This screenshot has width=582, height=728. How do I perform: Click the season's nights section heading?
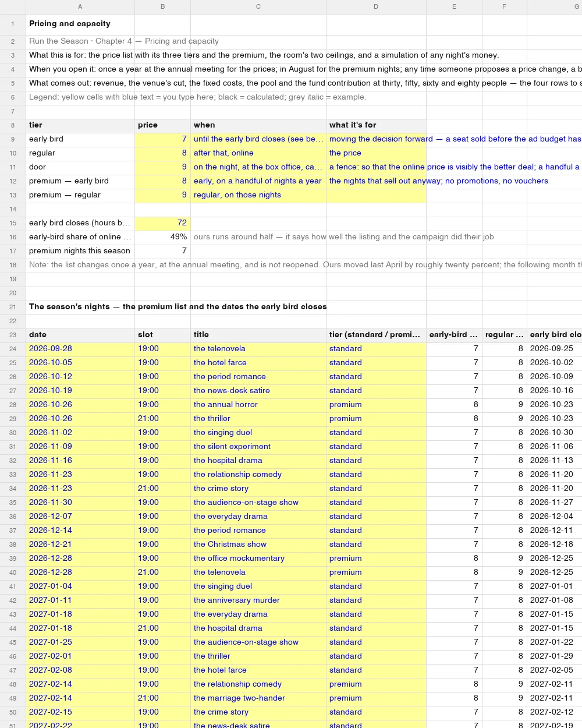(178, 307)
